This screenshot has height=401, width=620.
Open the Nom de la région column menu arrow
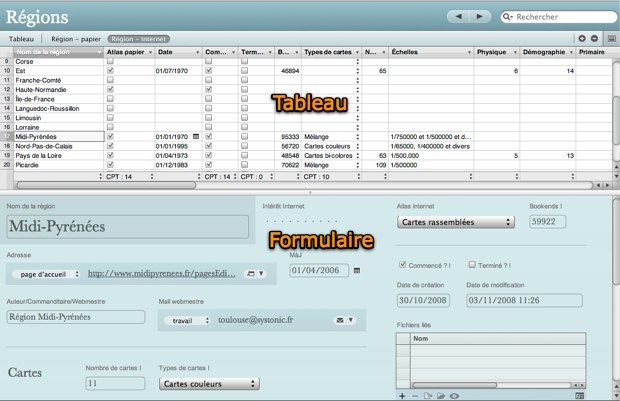coord(99,52)
